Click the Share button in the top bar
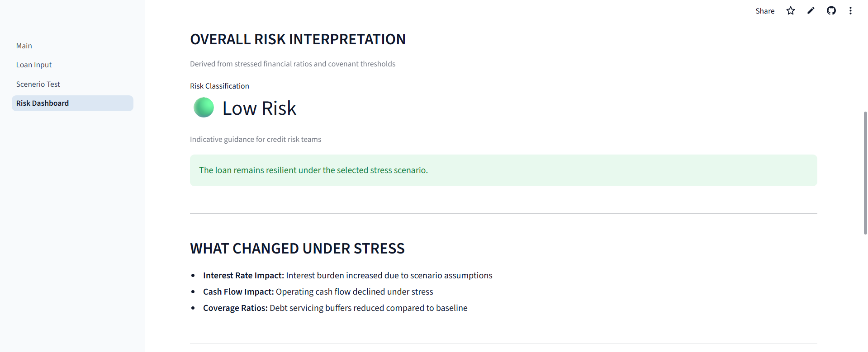 coord(764,11)
